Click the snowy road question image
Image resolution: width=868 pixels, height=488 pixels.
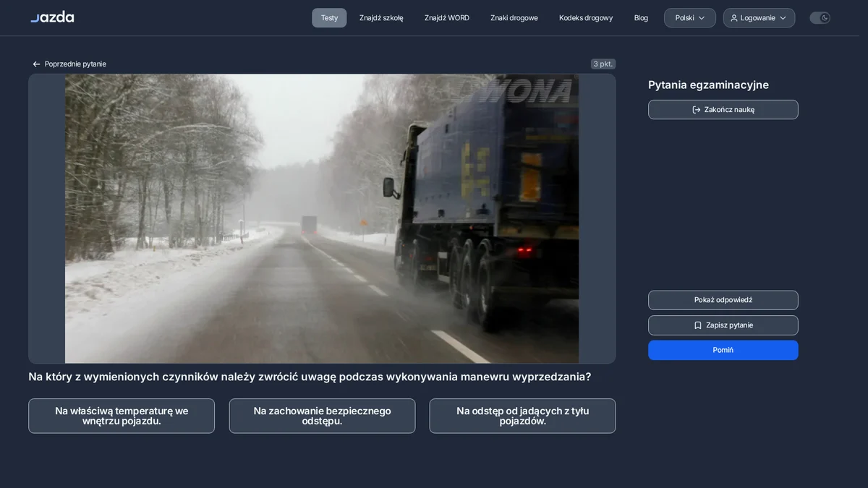click(x=322, y=218)
